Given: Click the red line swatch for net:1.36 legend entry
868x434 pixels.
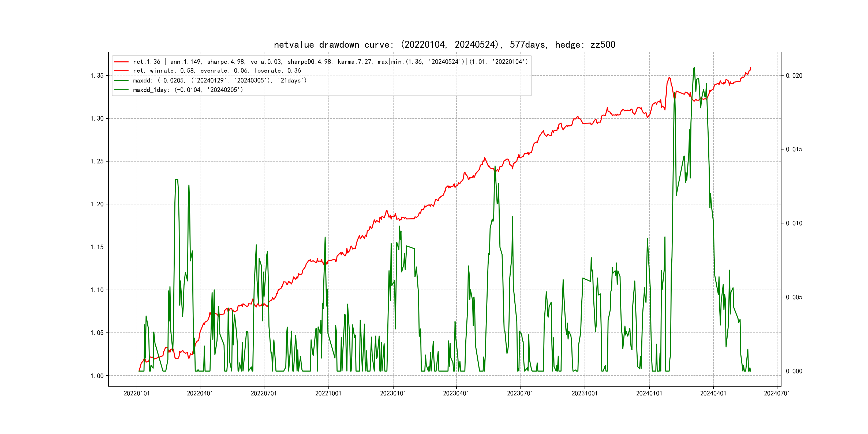Looking at the screenshot, I should point(121,62).
